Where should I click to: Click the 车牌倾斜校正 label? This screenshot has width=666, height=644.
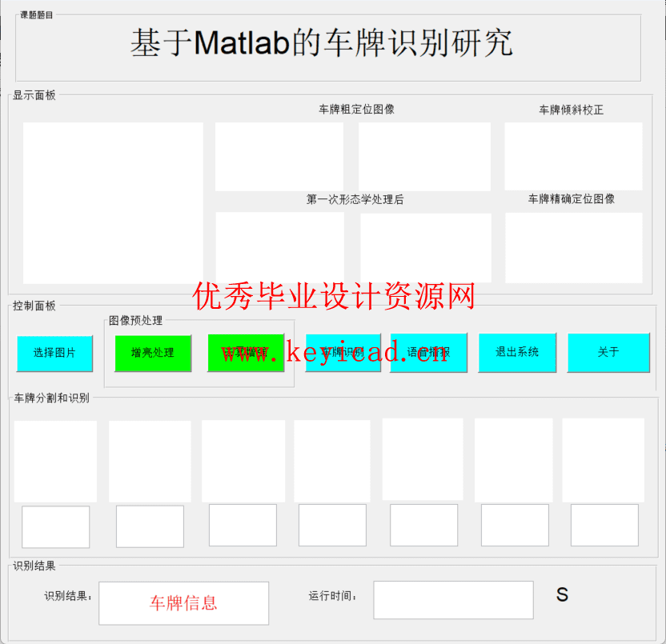tap(572, 110)
